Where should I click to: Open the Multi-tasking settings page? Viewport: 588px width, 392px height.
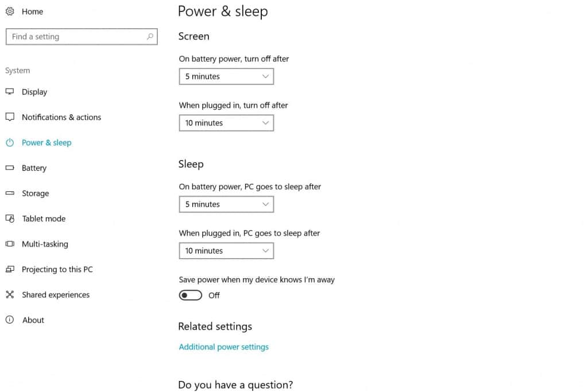tap(45, 244)
